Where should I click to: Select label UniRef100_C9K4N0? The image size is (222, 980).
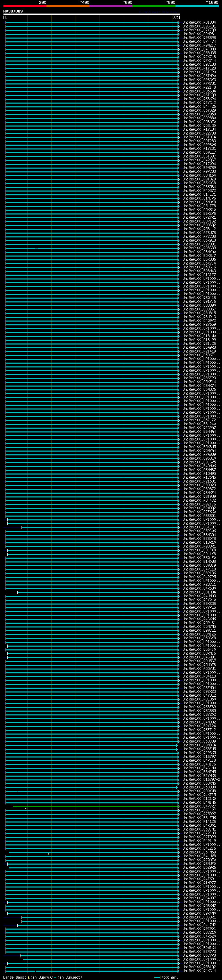point(199,913)
